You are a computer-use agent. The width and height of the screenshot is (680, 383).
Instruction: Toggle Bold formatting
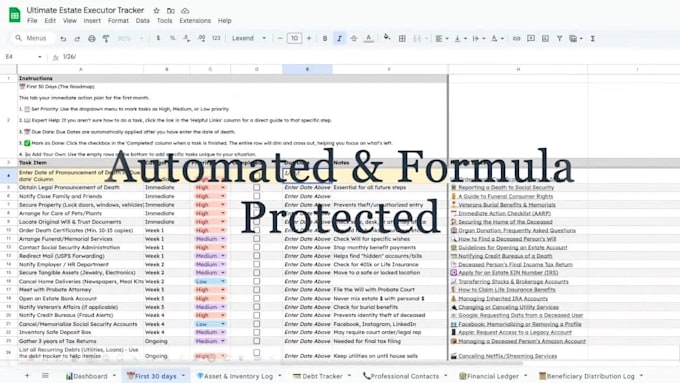point(325,39)
